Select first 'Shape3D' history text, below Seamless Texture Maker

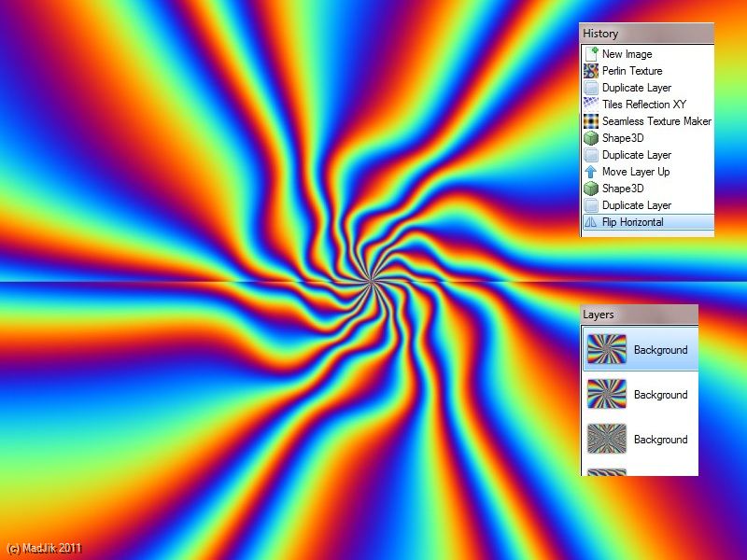(623, 138)
